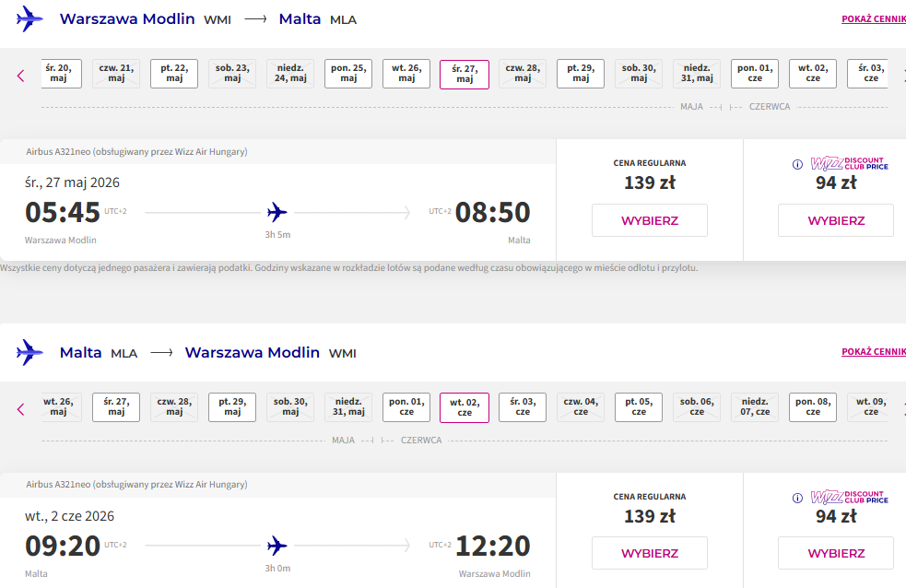Select outbound date pon. 01 cze

(x=755, y=74)
